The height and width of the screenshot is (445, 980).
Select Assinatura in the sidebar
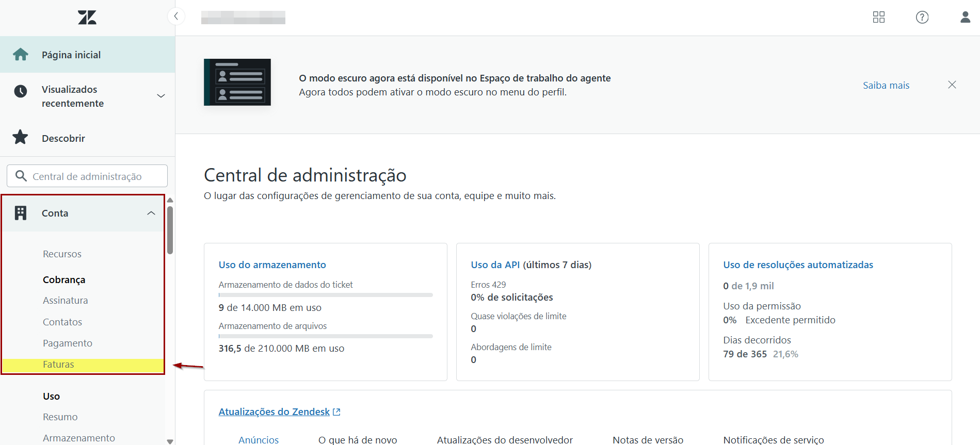65,301
